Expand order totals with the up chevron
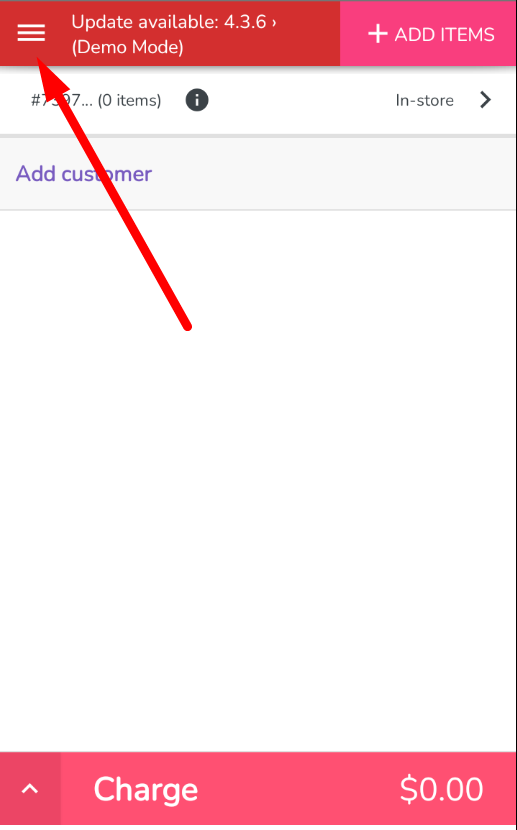Screen dimensions: 517x830 click(x=30, y=789)
